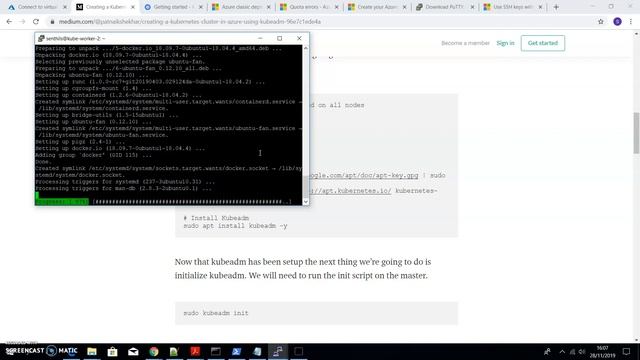Image resolution: width=640 pixels, height=360 pixels.
Task: Click the clock and date in the taskbar
Action: pyautogui.click(x=602, y=351)
